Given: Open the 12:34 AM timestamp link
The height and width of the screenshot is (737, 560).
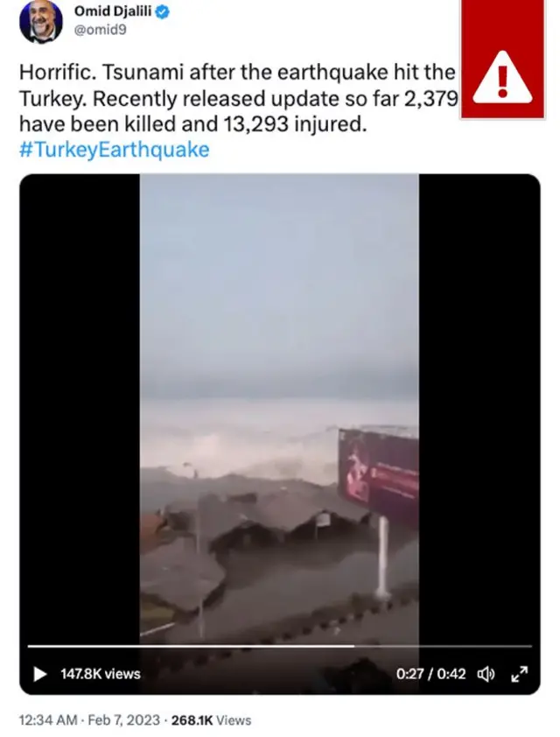Looking at the screenshot, I should tap(48, 720).
